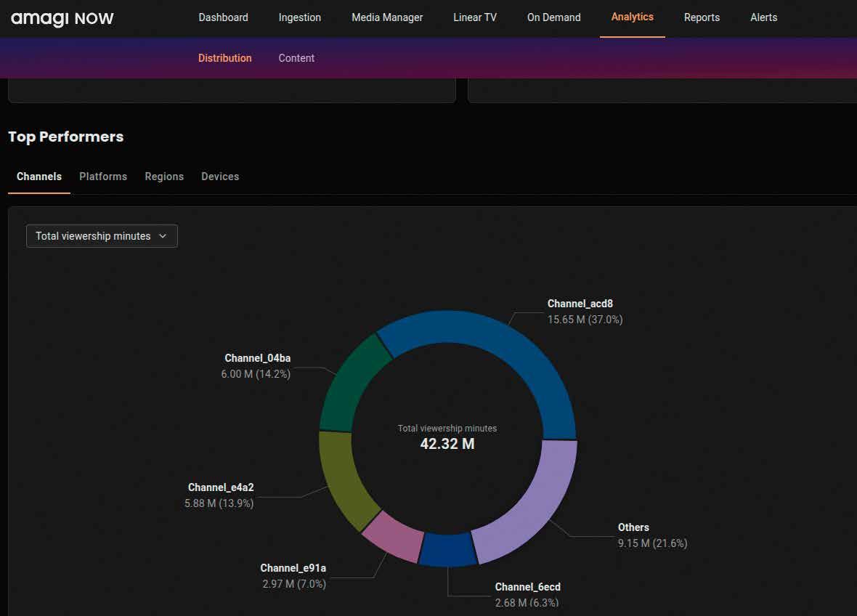This screenshot has width=857, height=616.
Task: Open Media Manager in the top navigation
Action: click(387, 17)
